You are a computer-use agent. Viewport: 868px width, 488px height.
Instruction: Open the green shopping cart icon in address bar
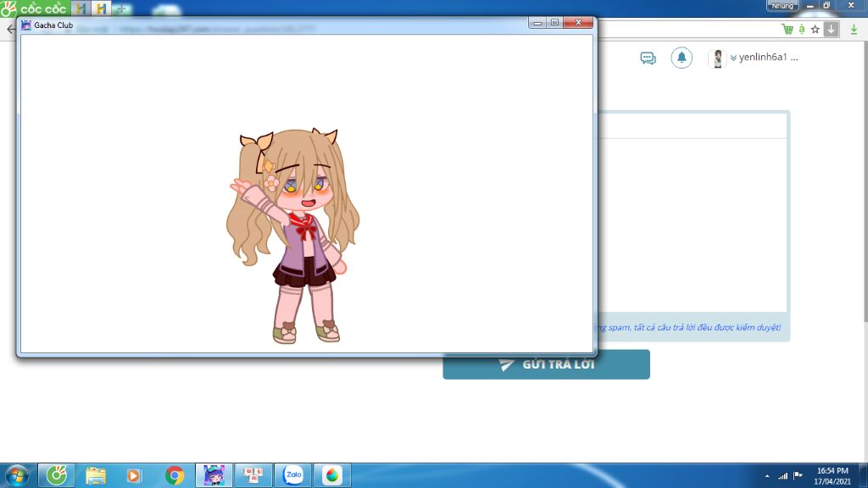(787, 30)
